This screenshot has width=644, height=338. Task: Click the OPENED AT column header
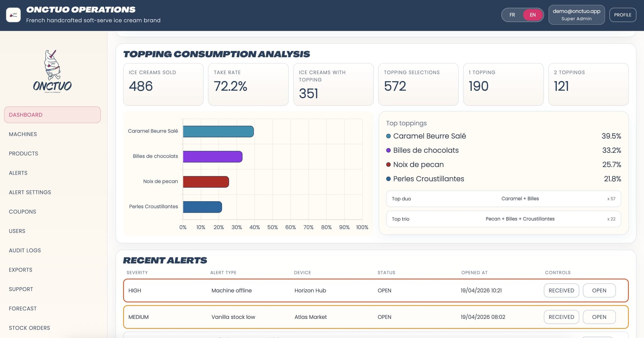point(474,273)
